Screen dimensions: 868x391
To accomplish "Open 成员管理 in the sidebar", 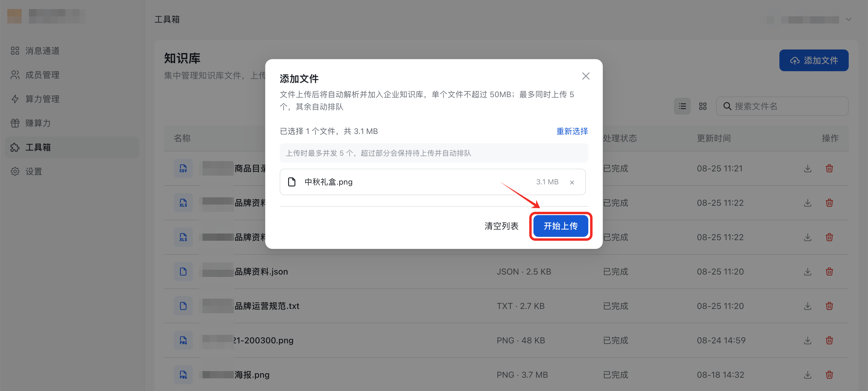I will pyautogui.click(x=72, y=75).
